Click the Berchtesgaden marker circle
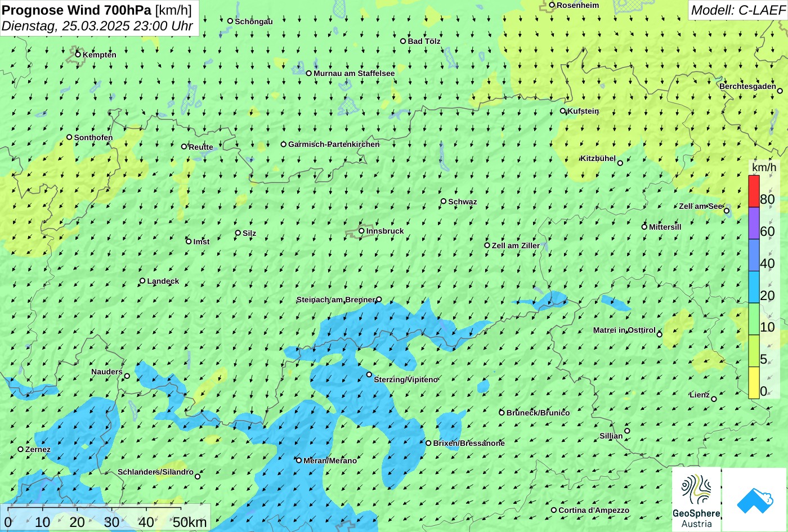This screenshot has height=532, width=788. point(780,91)
